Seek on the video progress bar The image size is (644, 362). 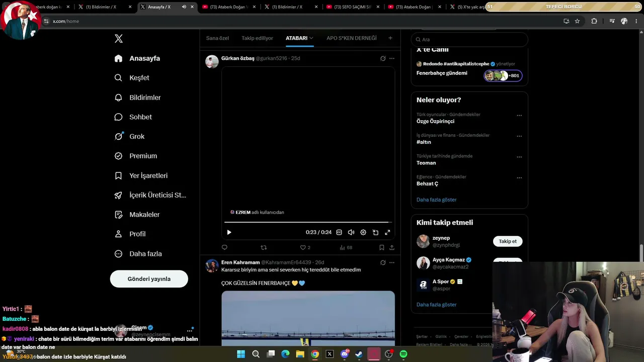pyautogui.click(x=308, y=222)
